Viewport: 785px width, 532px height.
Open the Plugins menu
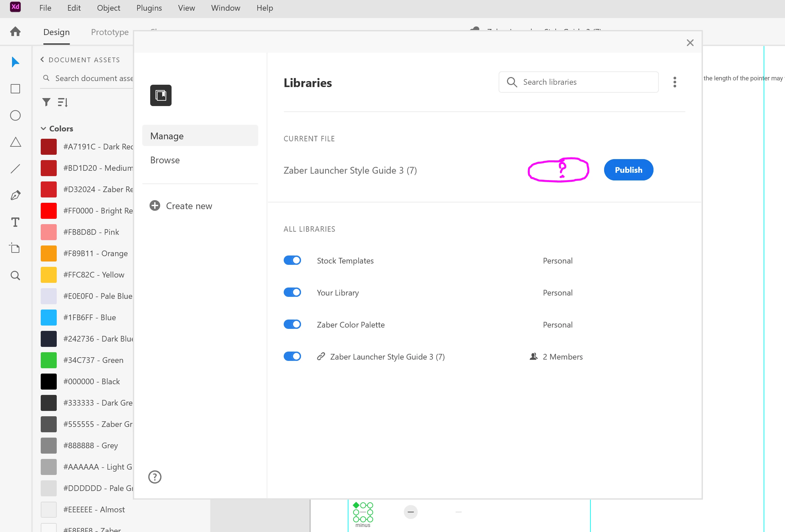[149, 8]
